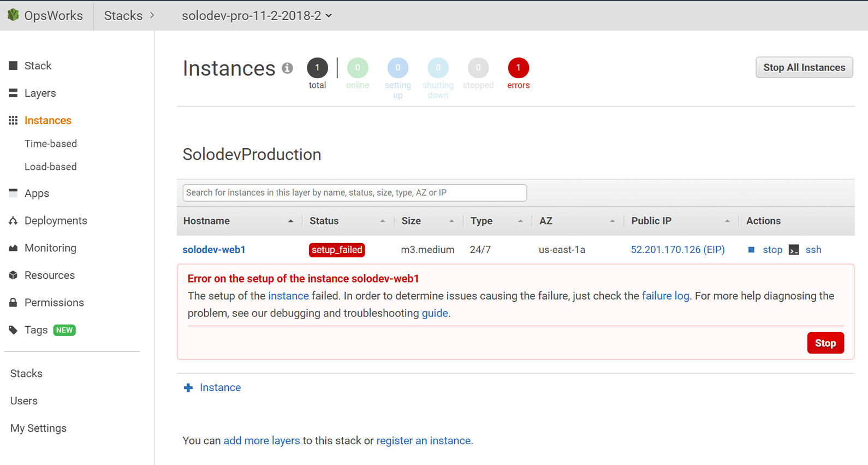Click the blue stop square icon
The height and width of the screenshot is (465, 868).
click(751, 250)
